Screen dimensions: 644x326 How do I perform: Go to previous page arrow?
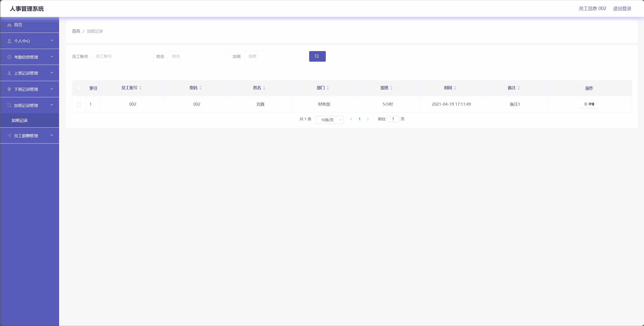pos(351,119)
